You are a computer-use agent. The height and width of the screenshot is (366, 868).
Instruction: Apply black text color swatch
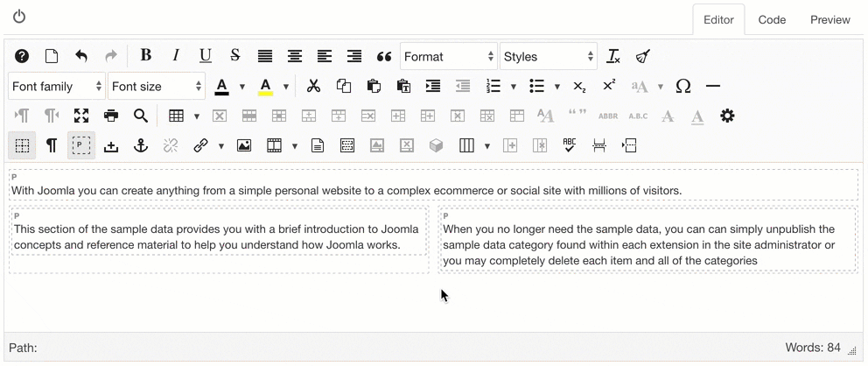pyautogui.click(x=222, y=87)
